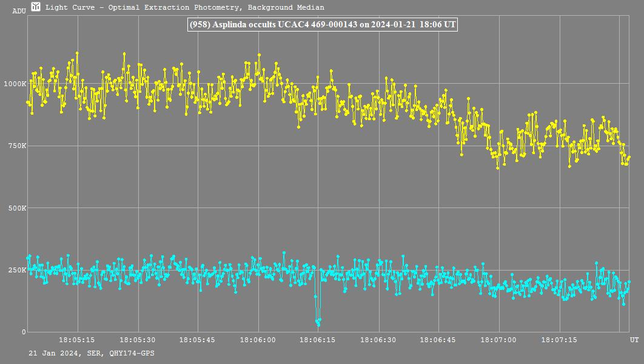Image resolution: width=644 pixels, height=364 pixels.
Task: Click the 18:05:15 time tick label
Action: coord(76,340)
